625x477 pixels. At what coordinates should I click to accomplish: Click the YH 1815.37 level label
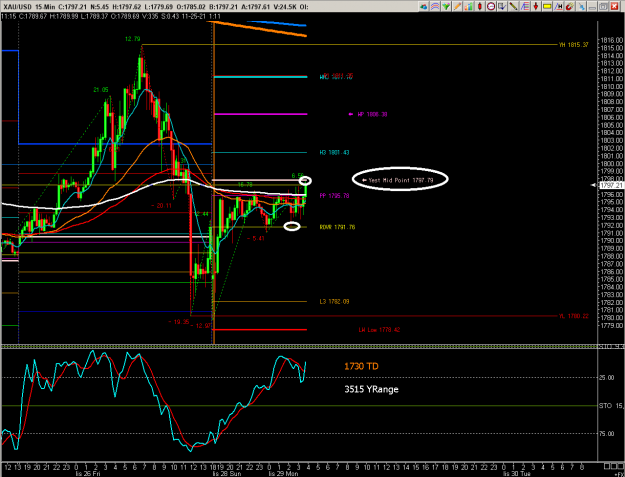573,45
